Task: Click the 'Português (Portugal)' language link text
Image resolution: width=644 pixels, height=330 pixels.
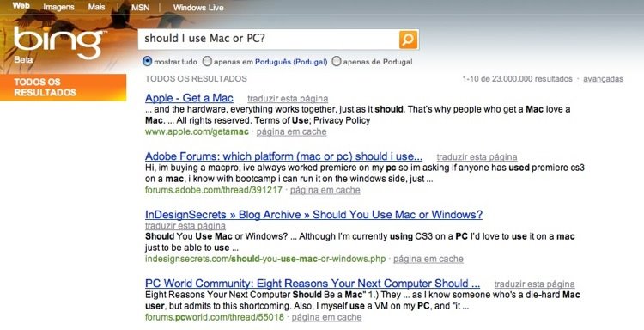Action: point(291,62)
